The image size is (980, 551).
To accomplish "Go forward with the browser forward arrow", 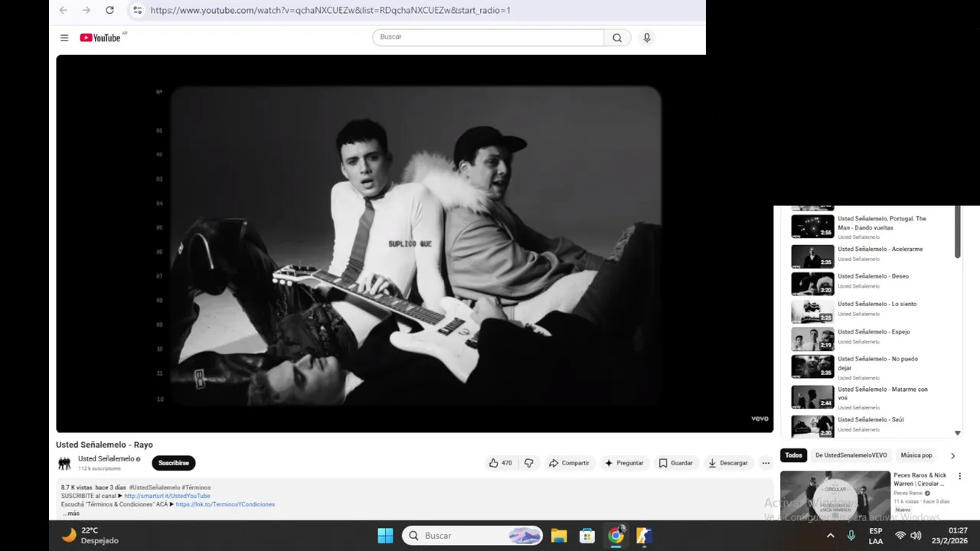I will point(87,10).
